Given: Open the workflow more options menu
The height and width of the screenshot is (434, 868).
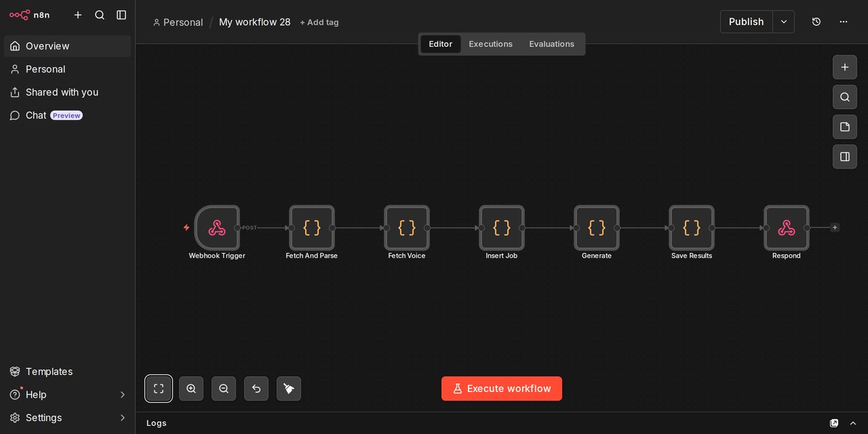Looking at the screenshot, I should pyautogui.click(x=844, y=22).
